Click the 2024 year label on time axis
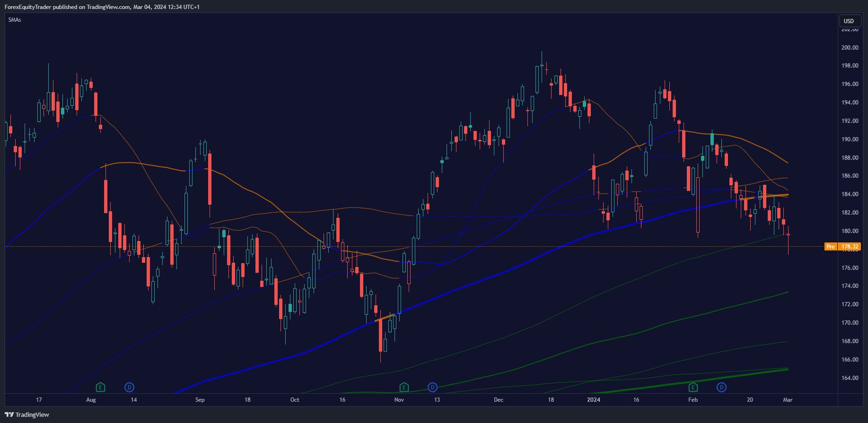Screen dimensions: 868x423 point(594,400)
